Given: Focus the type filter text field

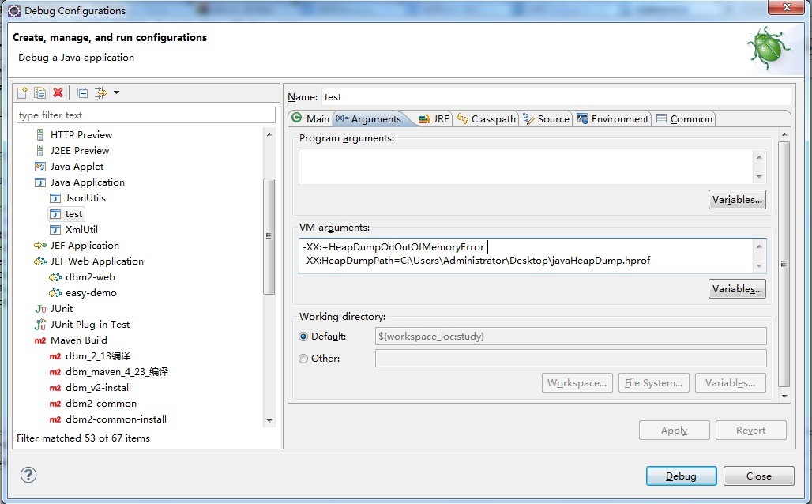Looking at the screenshot, I should [146, 115].
